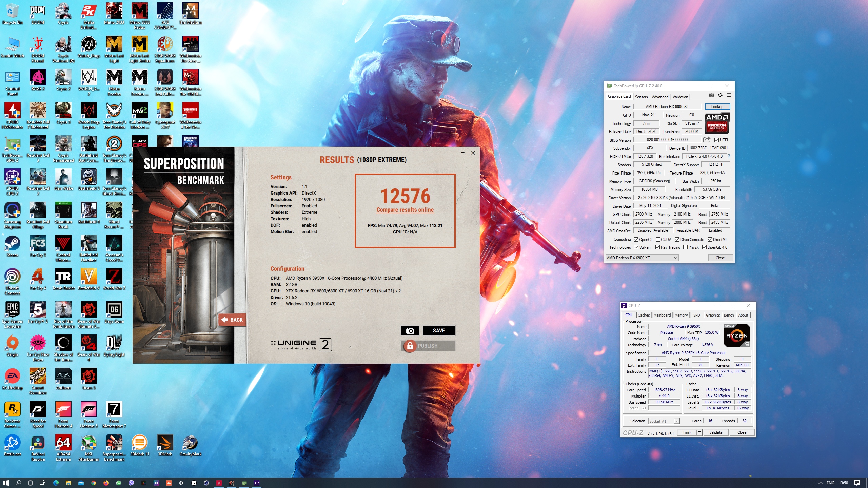Select the AIDA64 Extreme desktop icon
Image resolution: width=868 pixels, height=488 pixels.
pyautogui.click(x=63, y=448)
